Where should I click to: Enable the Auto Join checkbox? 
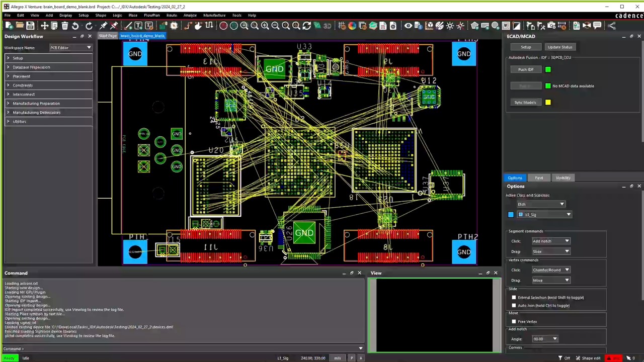tap(514, 305)
